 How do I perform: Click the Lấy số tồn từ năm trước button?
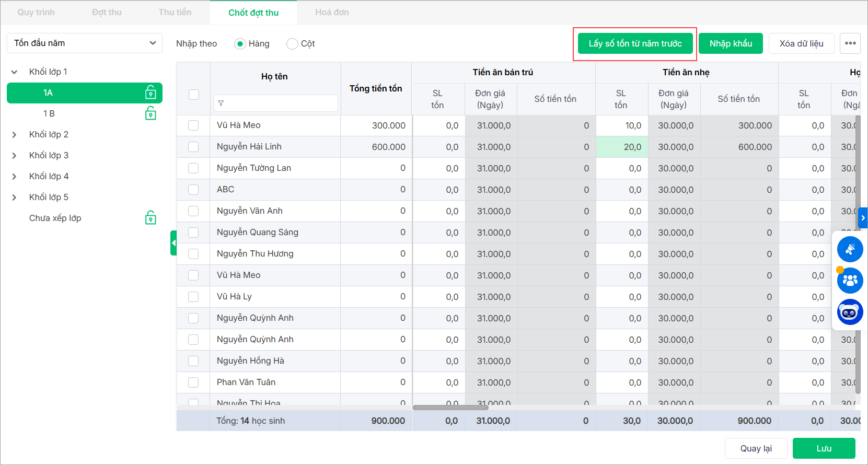click(x=635, y=43)
